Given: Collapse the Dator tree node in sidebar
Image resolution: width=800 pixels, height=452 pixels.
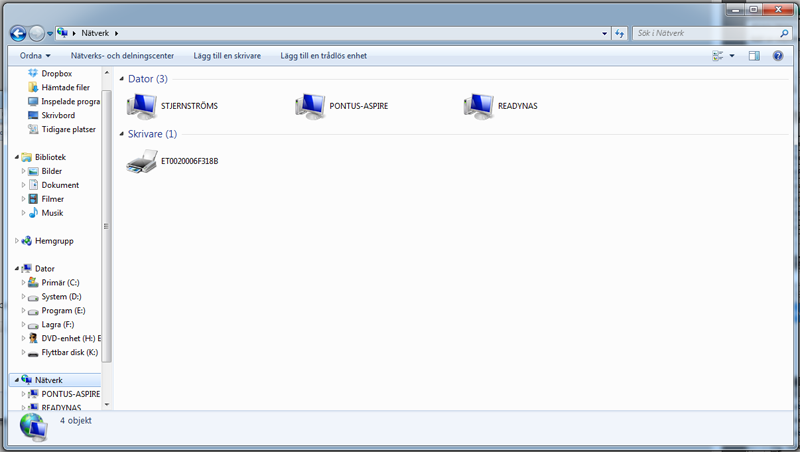Looking at the screenshot, I should [x=17, y=268].
